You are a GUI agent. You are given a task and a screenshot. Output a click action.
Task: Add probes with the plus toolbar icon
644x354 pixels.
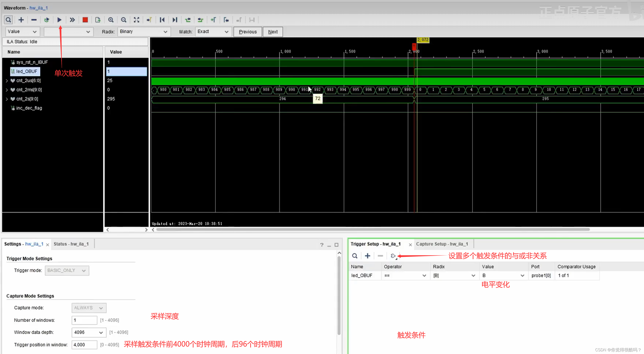point(21,20)
